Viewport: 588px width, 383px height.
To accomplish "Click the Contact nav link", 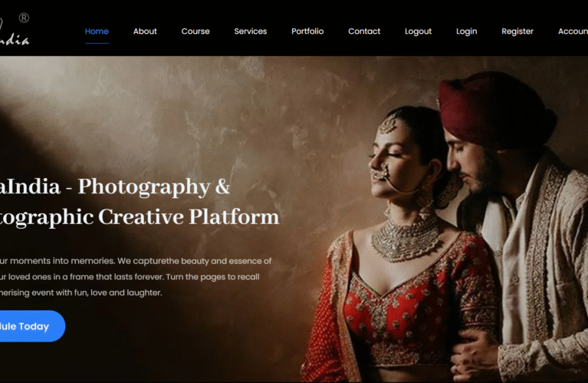I will (364, 31).
